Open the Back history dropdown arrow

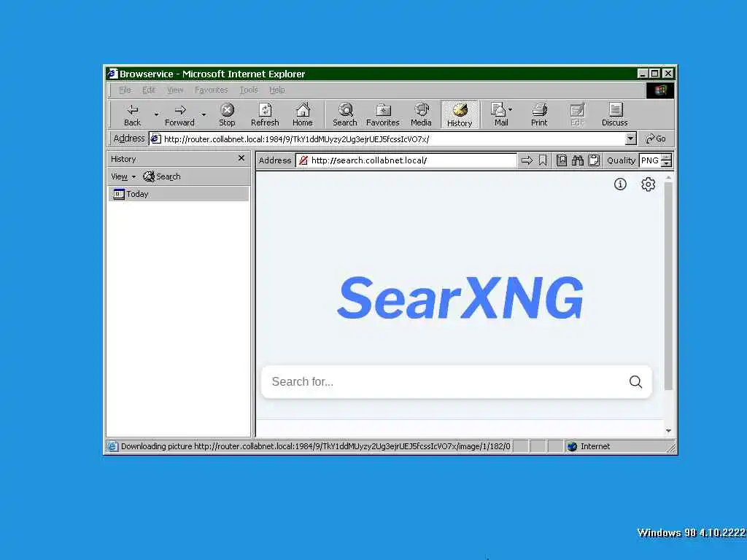[x=156, y=114]
